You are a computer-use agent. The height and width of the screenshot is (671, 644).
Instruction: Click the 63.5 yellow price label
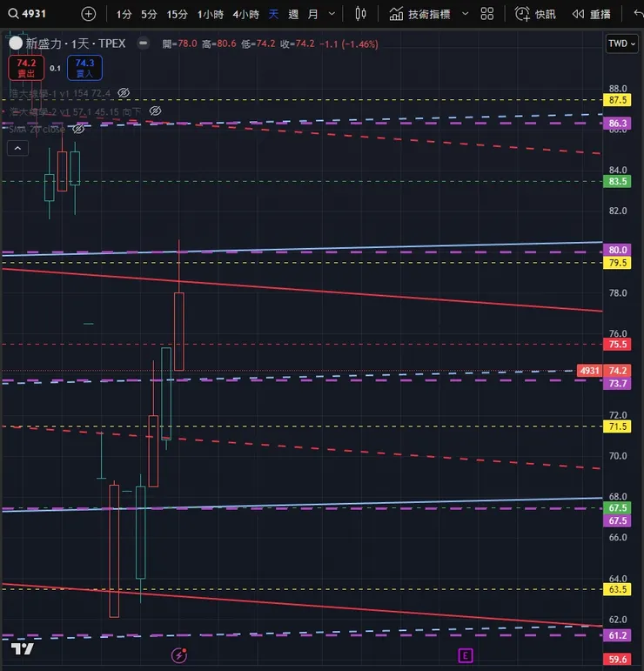point(617,589)
